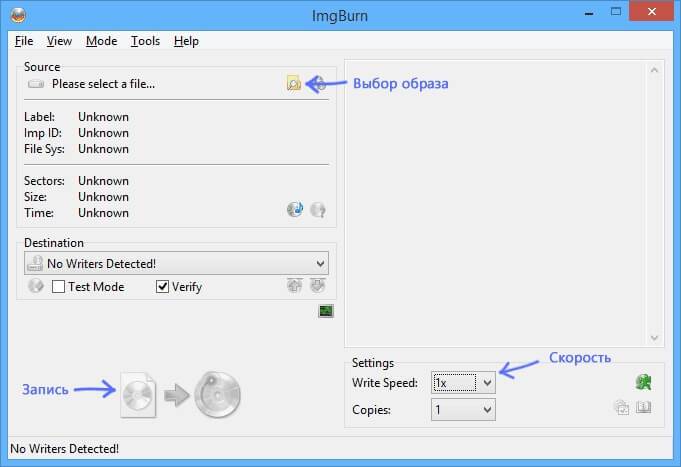Viewport: 681px width, 467px height.
Task: Open the green automatic write speed icon
Action: [643, 382]
